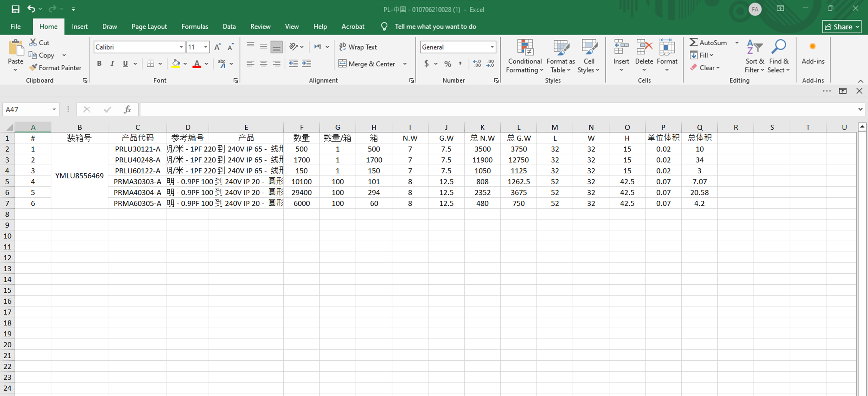868x396 pixels.
Task: Click the Borders icon in Font group
Action: click(x=150, y=63)
